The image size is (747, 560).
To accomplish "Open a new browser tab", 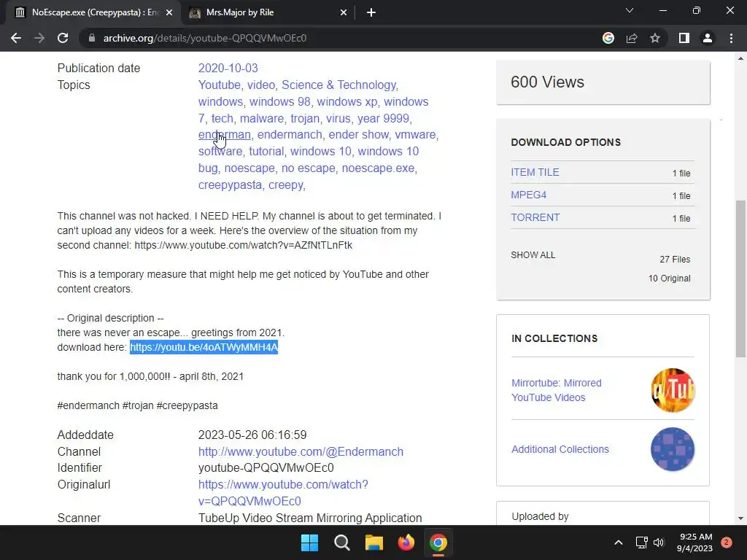I will click(371, 12).
